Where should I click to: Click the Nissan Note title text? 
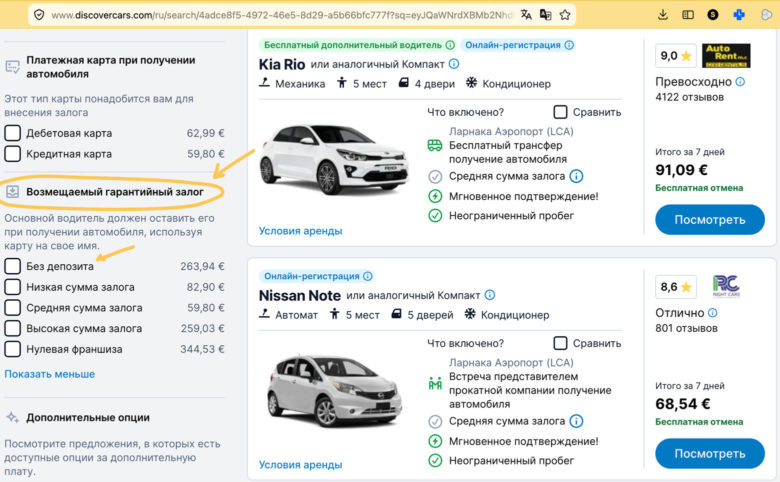299,295
